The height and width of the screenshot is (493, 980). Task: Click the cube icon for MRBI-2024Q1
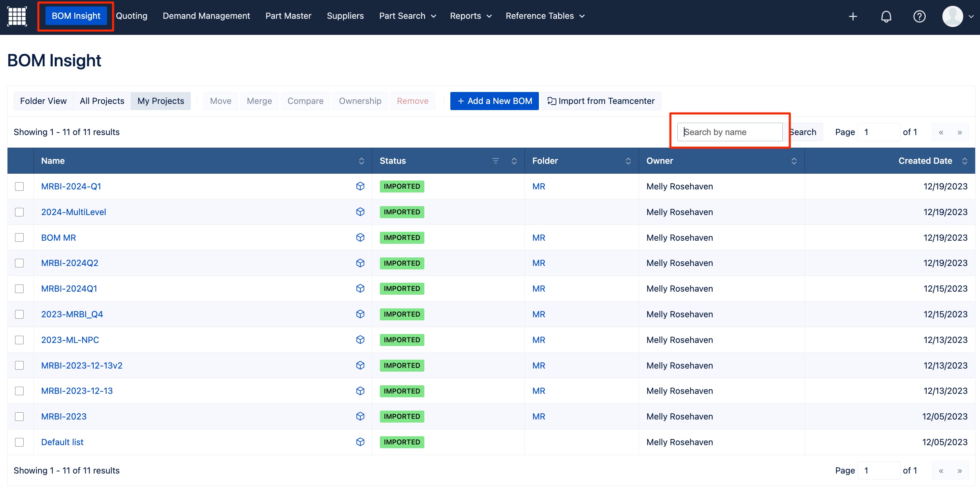[x=360, y=288]
